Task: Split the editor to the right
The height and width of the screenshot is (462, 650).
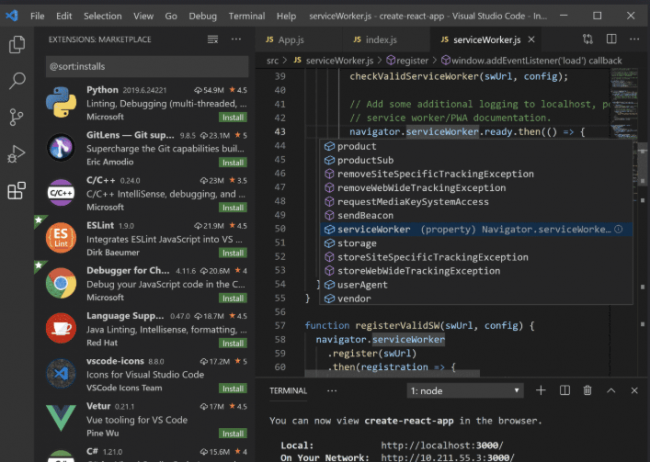Action: [x=611, y=39]
